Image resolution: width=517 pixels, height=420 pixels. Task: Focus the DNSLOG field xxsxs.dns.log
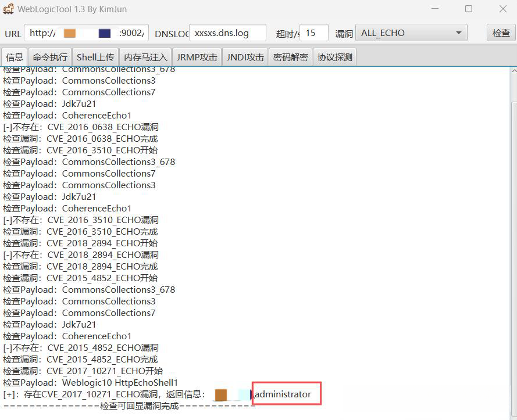227,33
